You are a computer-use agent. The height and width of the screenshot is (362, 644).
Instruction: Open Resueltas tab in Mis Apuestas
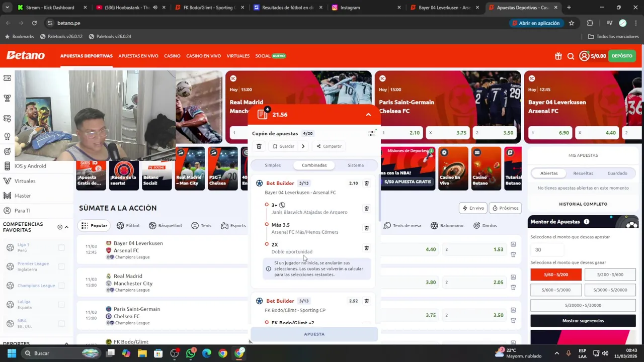coord(583,173)
